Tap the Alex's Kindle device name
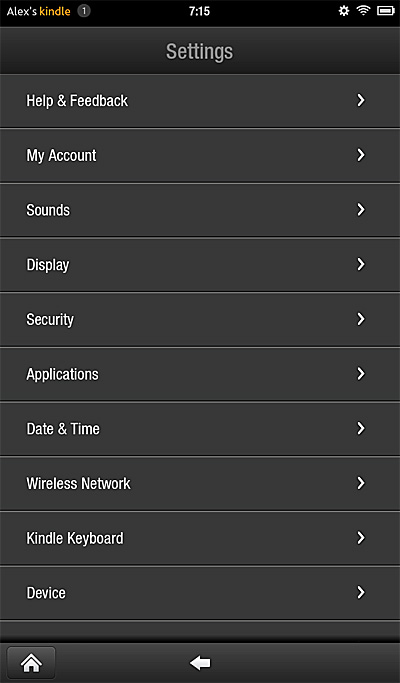Image resolution: width=400 pixels, height=683 pixels. click(38, 11)
